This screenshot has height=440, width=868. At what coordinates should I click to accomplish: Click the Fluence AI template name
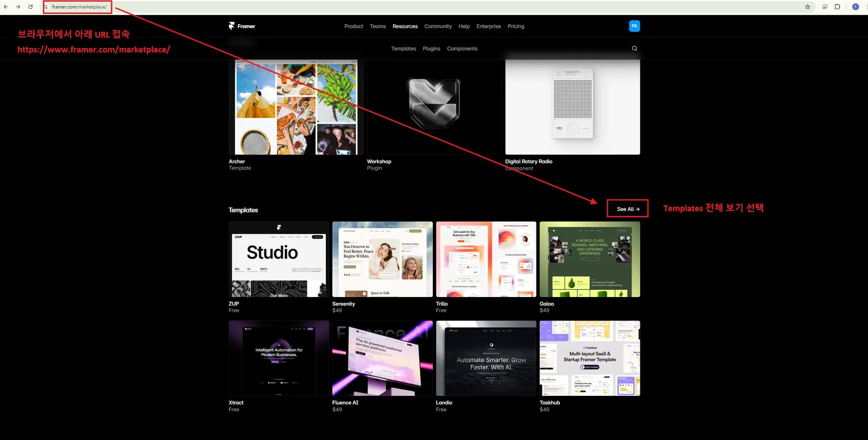tap(345, 403)
